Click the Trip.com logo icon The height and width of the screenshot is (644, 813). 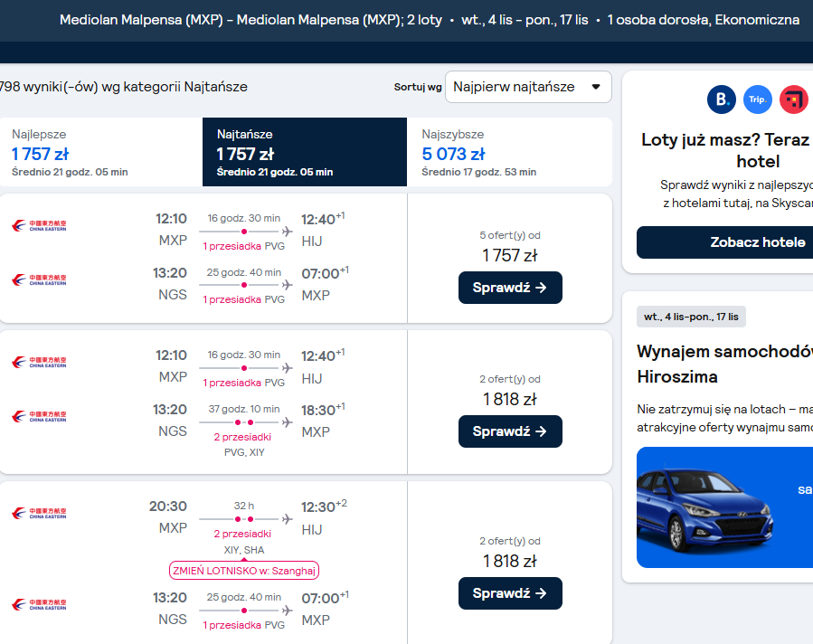(x=758, y=99)
